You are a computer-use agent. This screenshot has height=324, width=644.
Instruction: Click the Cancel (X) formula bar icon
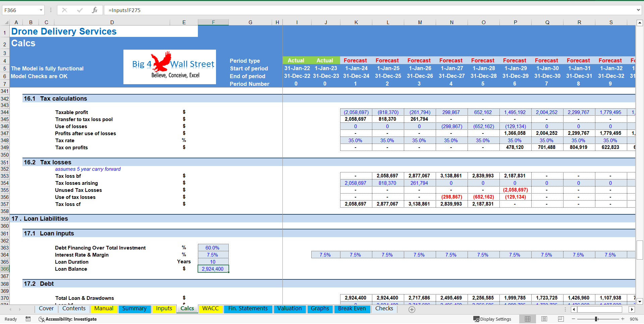coord(64,10)
